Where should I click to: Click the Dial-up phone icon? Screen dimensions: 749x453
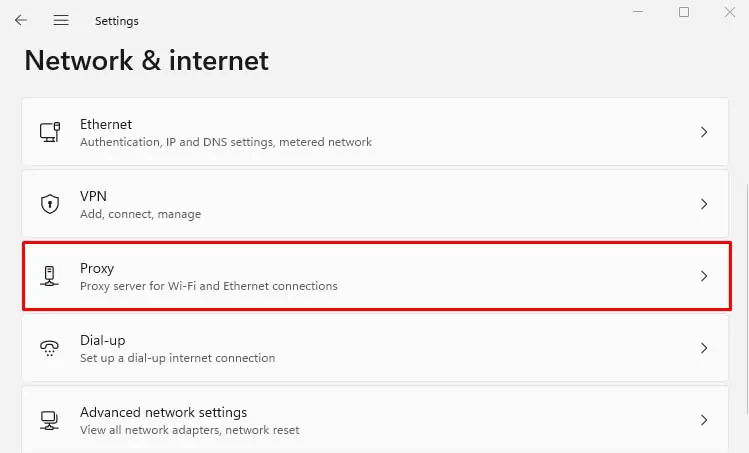pos(49,348)
